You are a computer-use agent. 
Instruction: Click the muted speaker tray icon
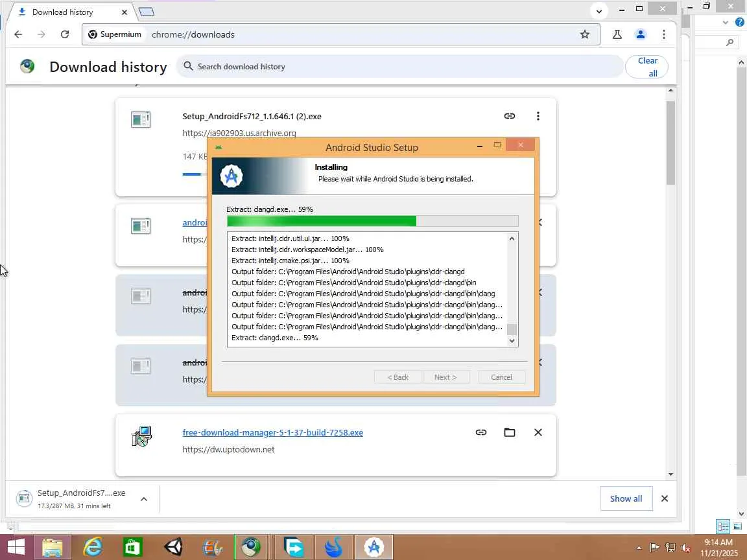[686, 548]
